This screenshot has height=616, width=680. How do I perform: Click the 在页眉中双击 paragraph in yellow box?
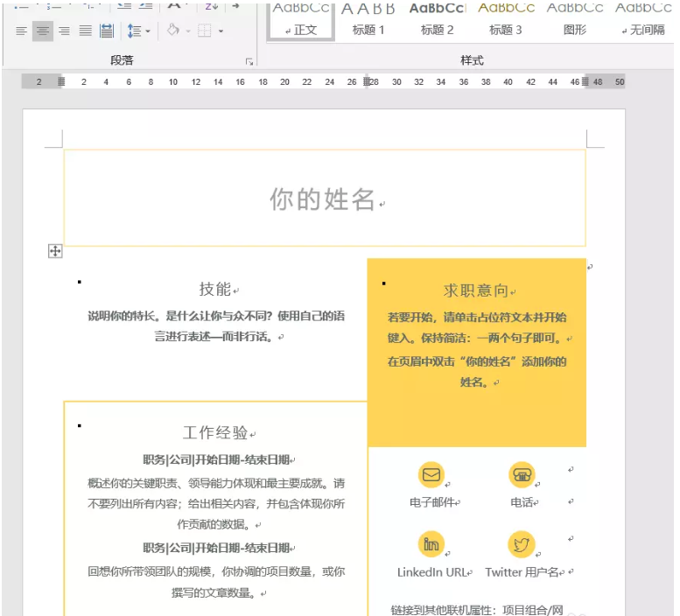[x=477, y=372]
